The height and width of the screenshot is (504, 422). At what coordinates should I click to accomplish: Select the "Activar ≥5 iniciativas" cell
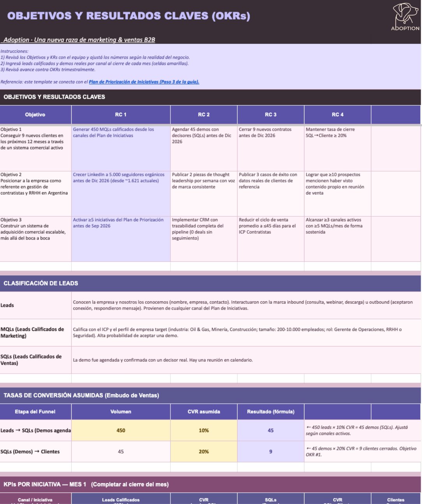click(121, 239)
